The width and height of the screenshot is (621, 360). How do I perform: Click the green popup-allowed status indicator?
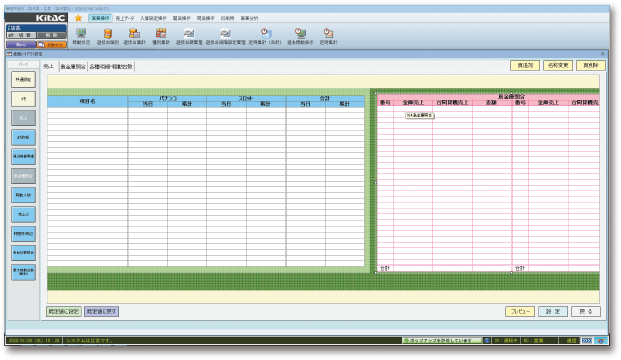[442, 340]
